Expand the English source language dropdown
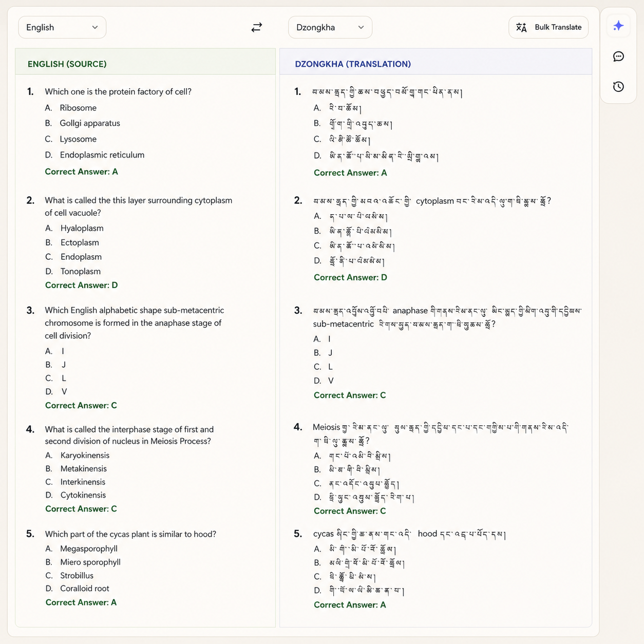644x644 pixels. coord(62,27)
